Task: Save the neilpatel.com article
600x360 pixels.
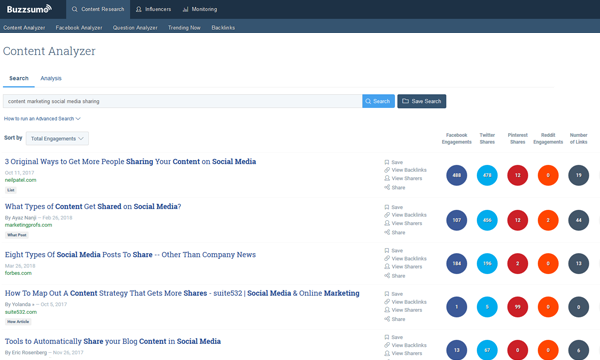Action: pyautogui.click(x=394, y=162)
